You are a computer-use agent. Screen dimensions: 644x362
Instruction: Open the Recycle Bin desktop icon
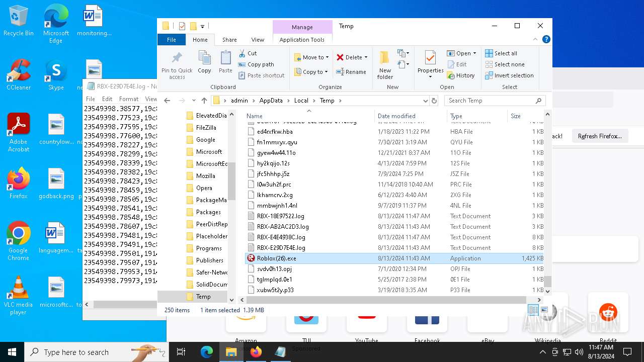(19, 21)
